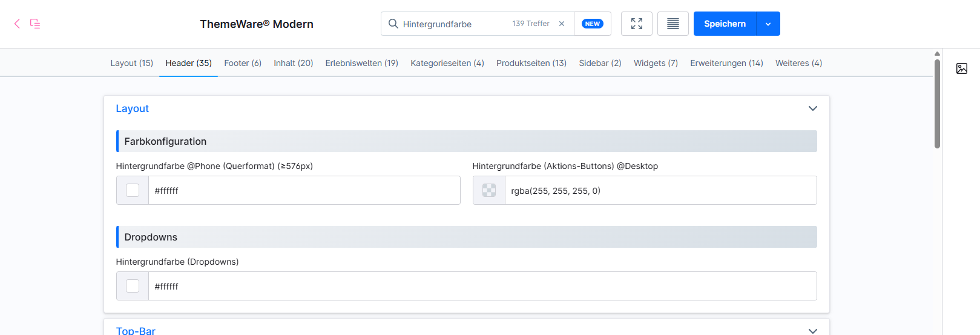Switch to compact list view icon
The image size is (980, 335).
pyautogui.click(x=673, y=24)
